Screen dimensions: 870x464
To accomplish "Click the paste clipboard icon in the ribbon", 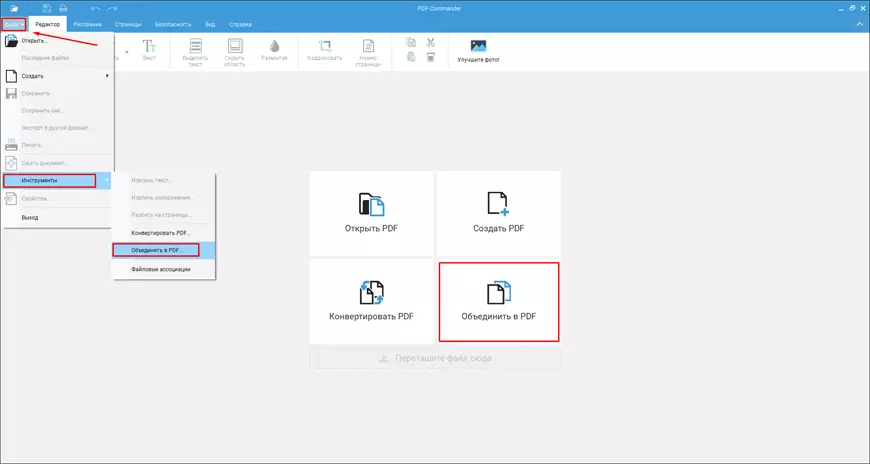I will pyautogui.click(x=411, y=57).
